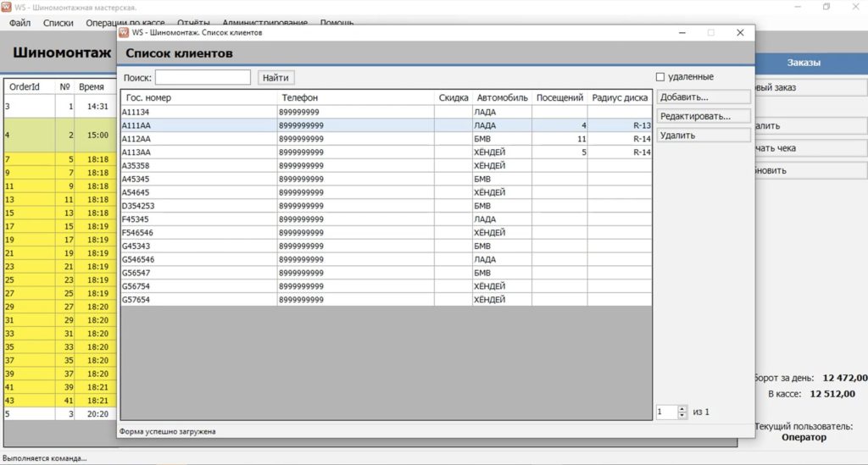
Task: Sort by Посещений column header
Action: [559, 98]
